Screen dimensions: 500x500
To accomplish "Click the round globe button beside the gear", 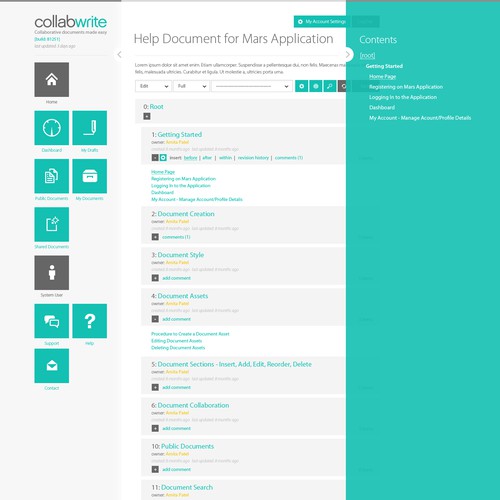I will 316,86.
